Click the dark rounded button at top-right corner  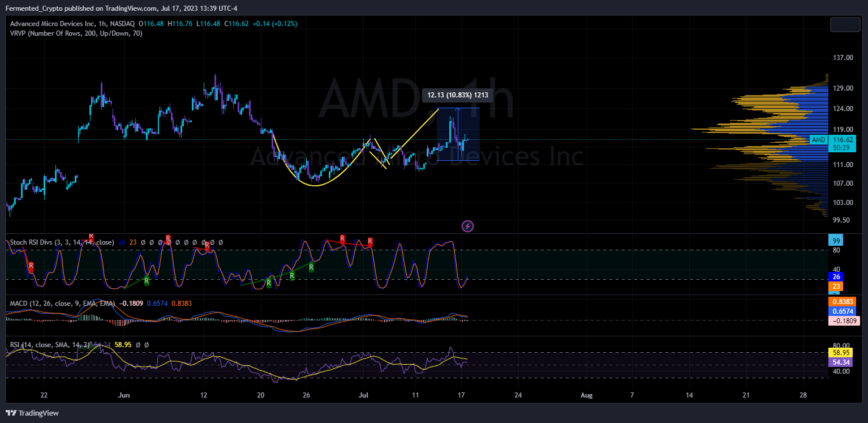(845, 24)
